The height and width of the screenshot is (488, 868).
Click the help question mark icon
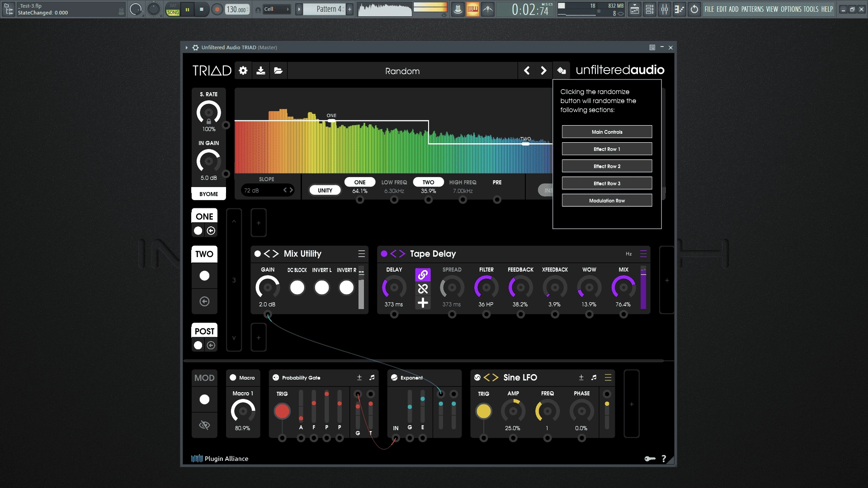pos(664,459)
